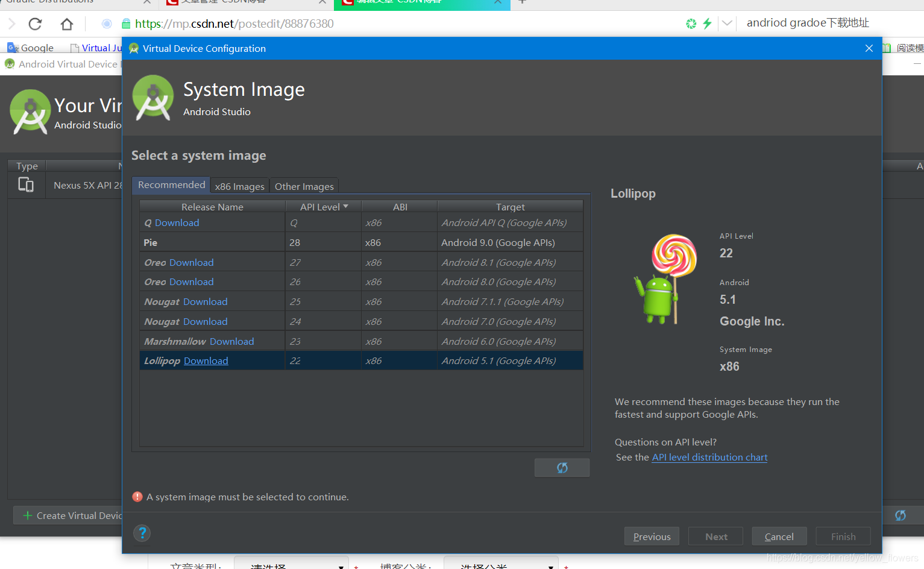The height and width of the screenshot is (569, 924).
Task: Click Android 5.1 (Google APIs) target cell
Action: pyautogui.click(x=510, y=360)
